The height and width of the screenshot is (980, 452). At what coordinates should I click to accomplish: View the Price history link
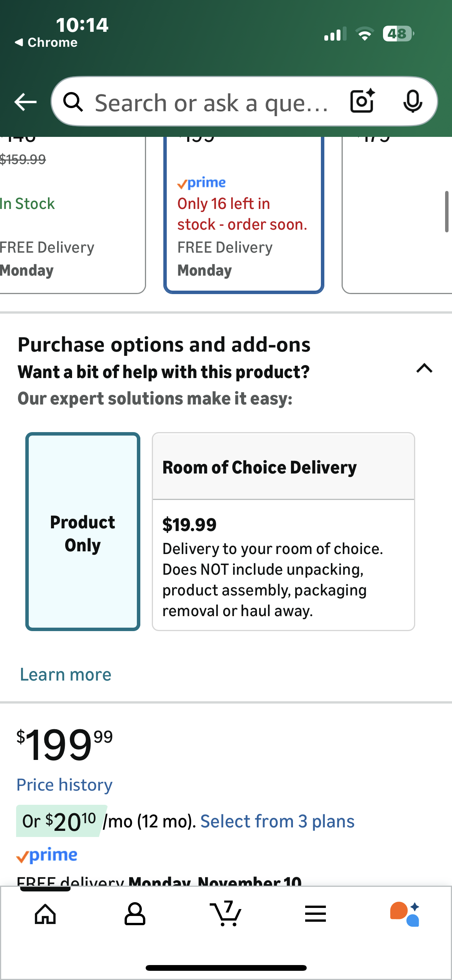coord(64,785)
